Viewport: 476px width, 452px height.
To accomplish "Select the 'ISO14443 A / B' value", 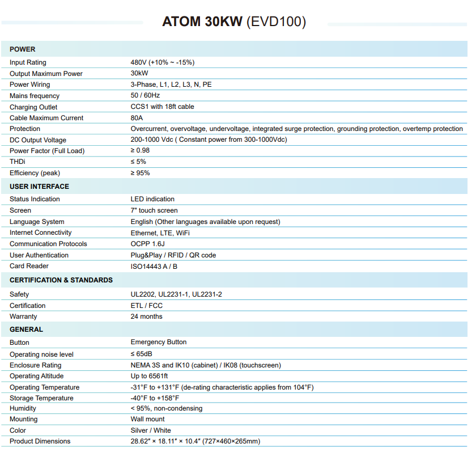I will point(154,267).
